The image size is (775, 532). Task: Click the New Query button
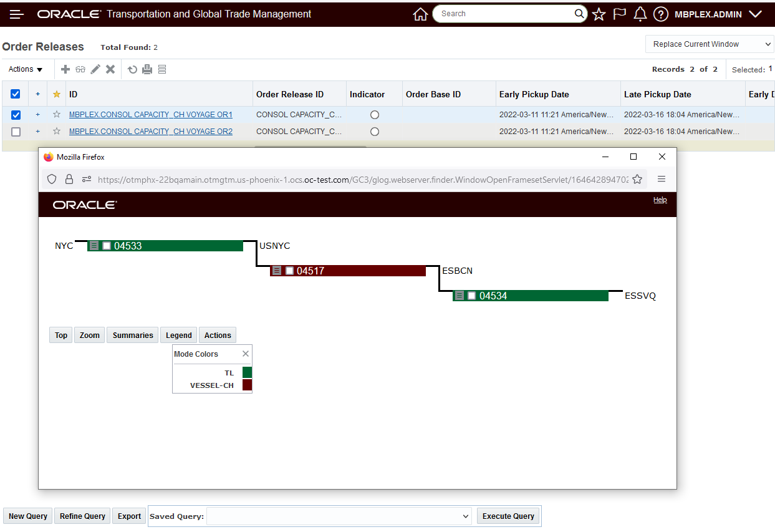[x=28, y=516]
